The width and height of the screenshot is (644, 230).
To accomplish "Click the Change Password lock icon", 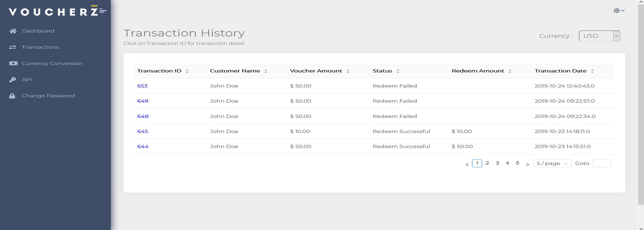I will [13, 96].
